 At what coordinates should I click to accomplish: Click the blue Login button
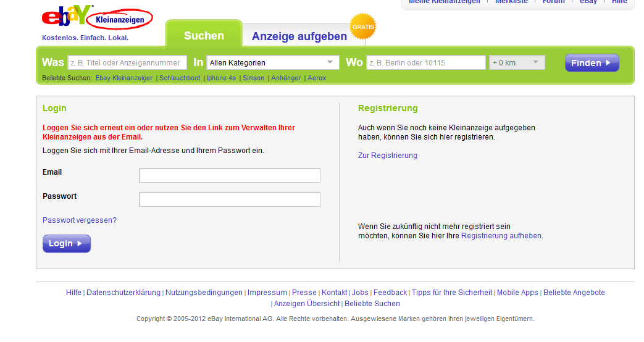point(67,243)
